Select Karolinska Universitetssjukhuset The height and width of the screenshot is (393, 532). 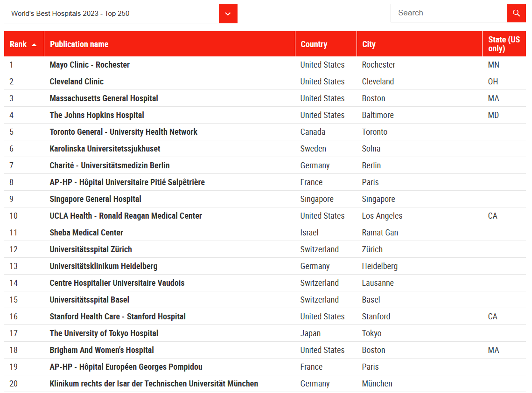click(x=105, y=149)
